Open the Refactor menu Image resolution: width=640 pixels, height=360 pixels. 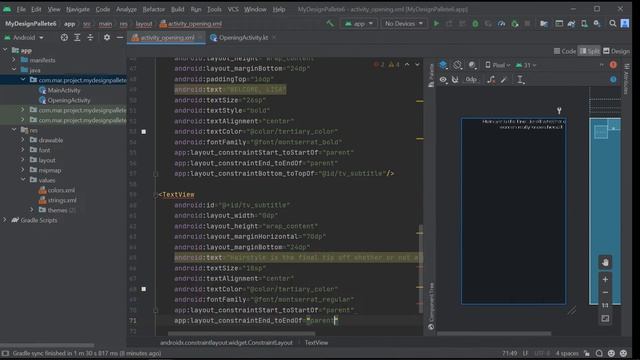pyautogui.click(x=153, y=9)
